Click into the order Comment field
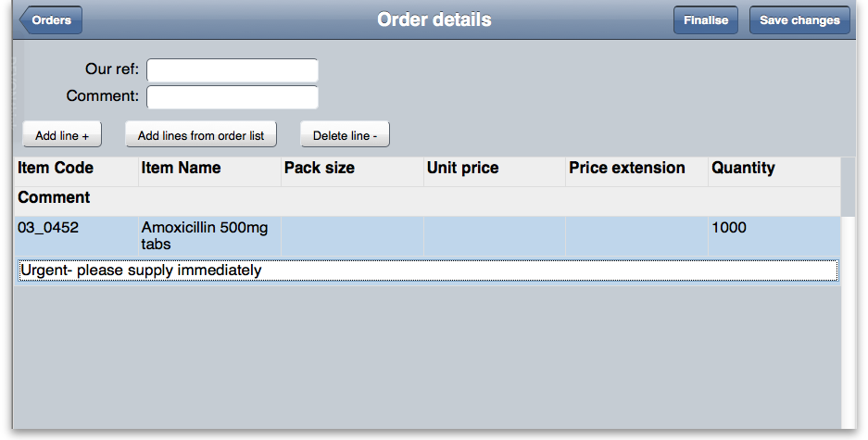868x440 pixels. tap(232, 96)
